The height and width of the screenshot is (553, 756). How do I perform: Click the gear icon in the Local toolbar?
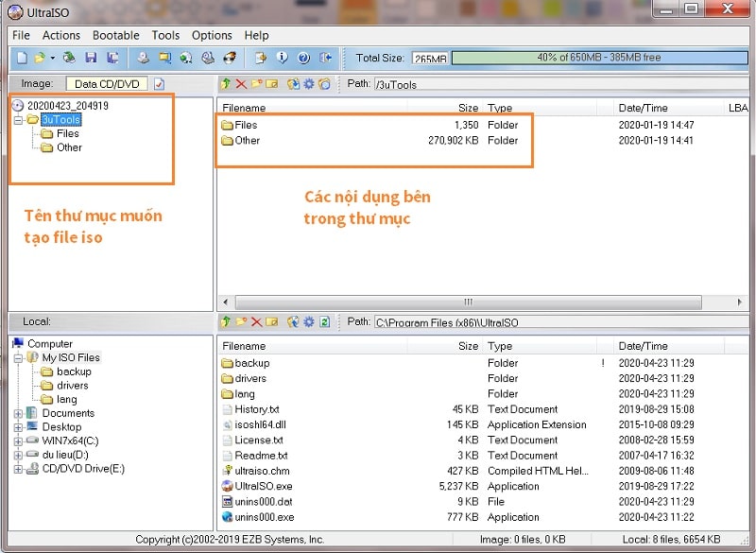[x=309, y=321]
